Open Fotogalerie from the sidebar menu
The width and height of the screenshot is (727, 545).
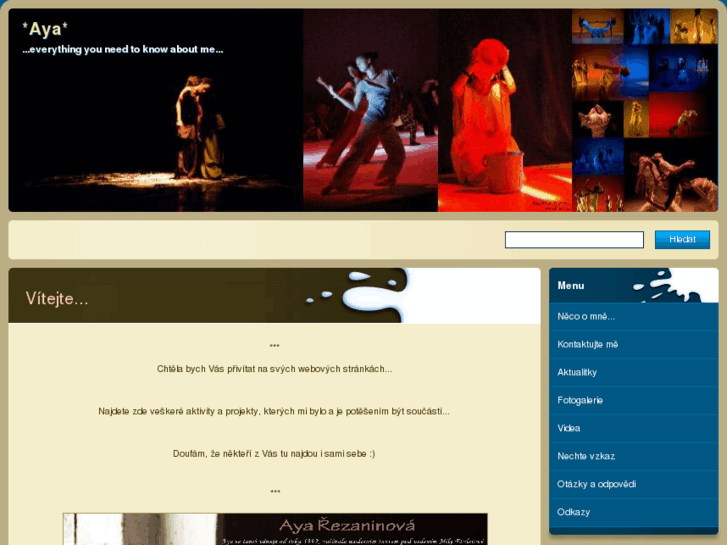coord(633,400)
